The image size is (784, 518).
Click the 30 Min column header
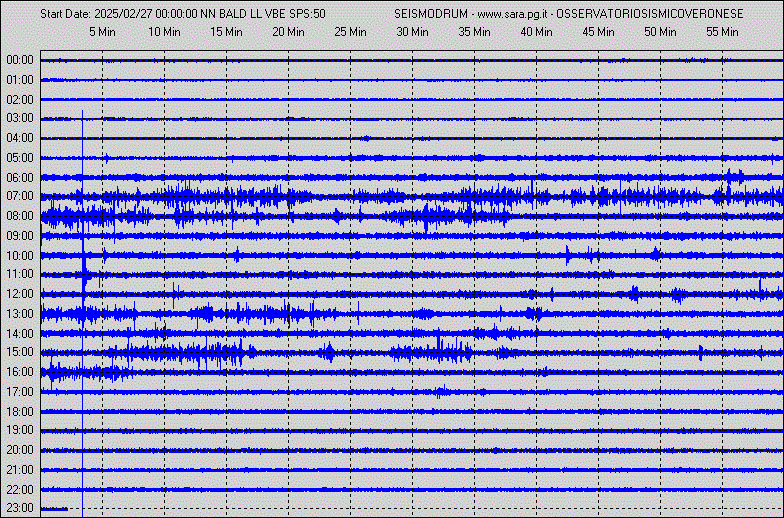pos(412,32)
